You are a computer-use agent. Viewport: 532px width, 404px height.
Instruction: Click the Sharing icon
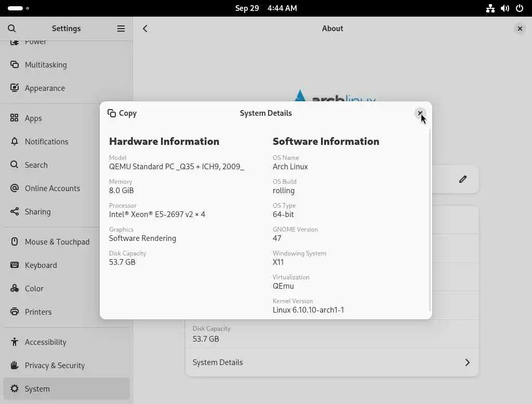tap(14, 212)
